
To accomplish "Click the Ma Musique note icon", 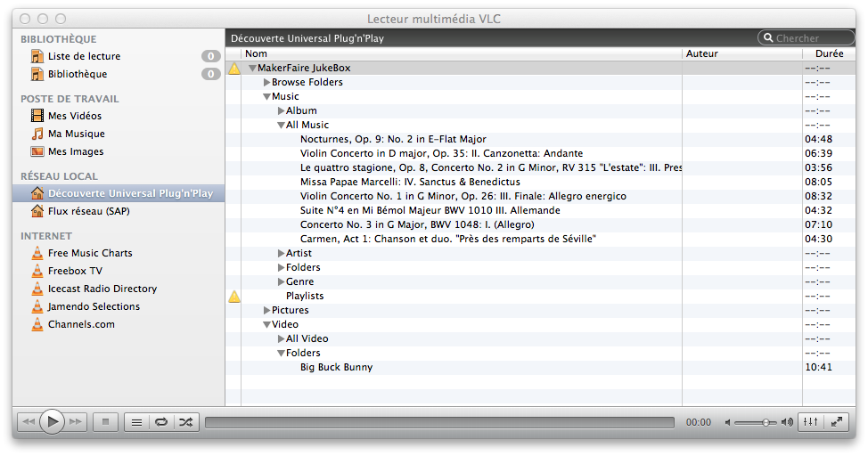I will 37,134.
